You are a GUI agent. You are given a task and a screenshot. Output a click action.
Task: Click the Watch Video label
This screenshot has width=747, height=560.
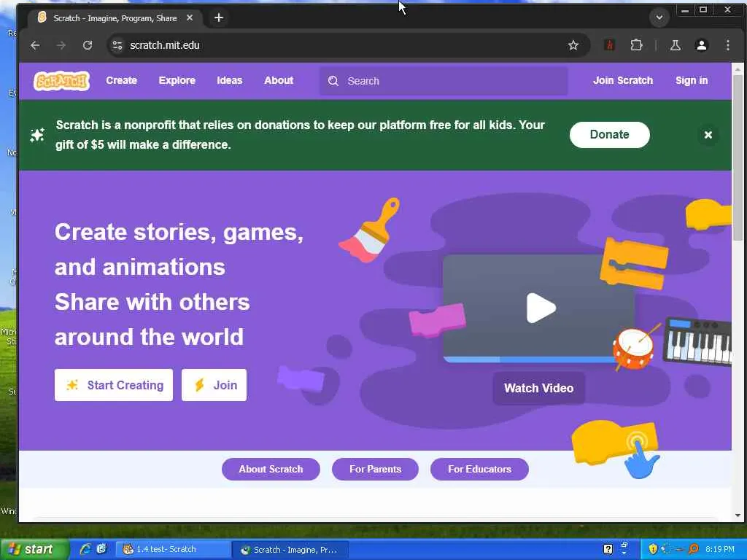[539, 388]
